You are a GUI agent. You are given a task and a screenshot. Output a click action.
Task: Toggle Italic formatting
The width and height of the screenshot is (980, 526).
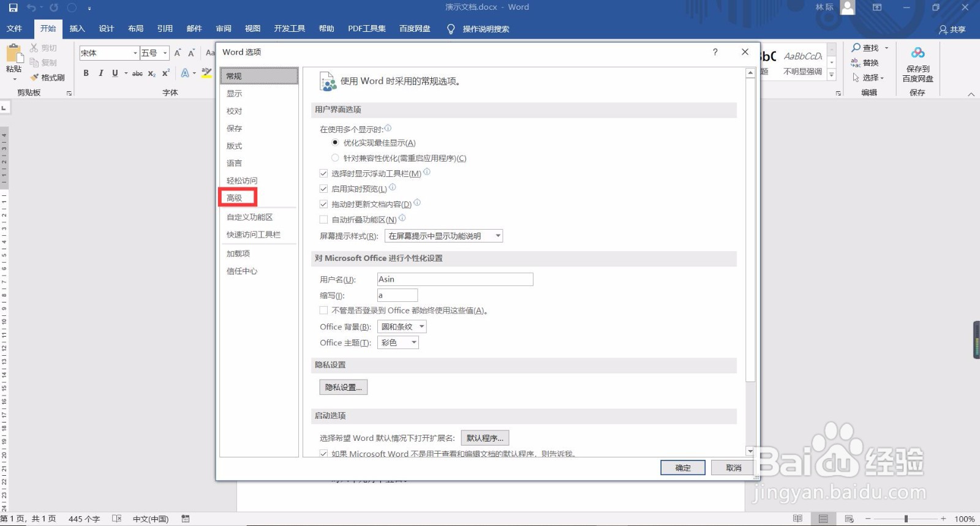pos(100,73)
